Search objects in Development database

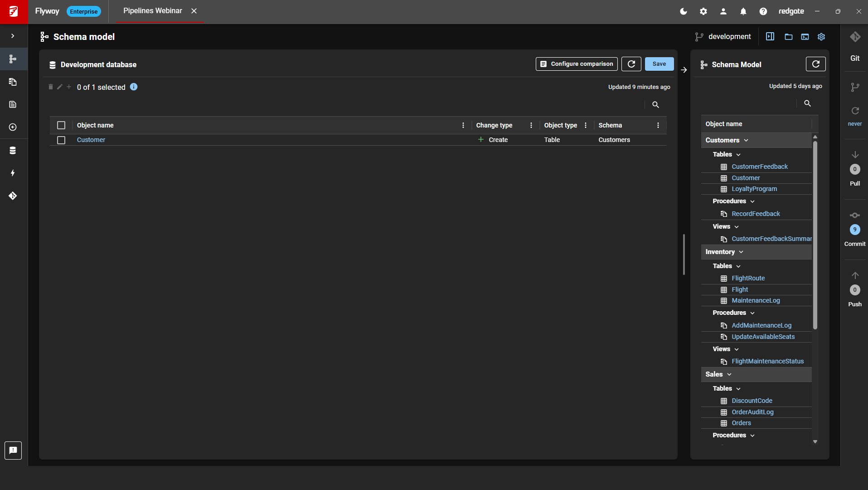point(655,105)
